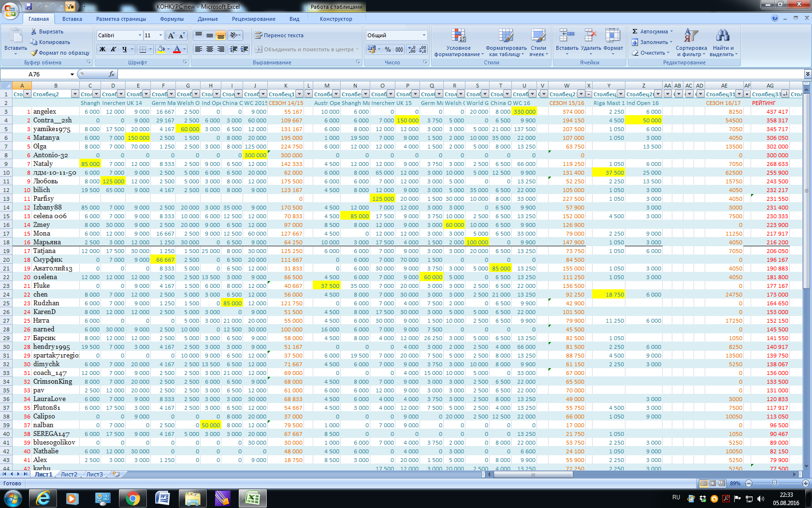Expand the number format dropdown showing Общий
812x508 pixels.
tap(424, 35)
